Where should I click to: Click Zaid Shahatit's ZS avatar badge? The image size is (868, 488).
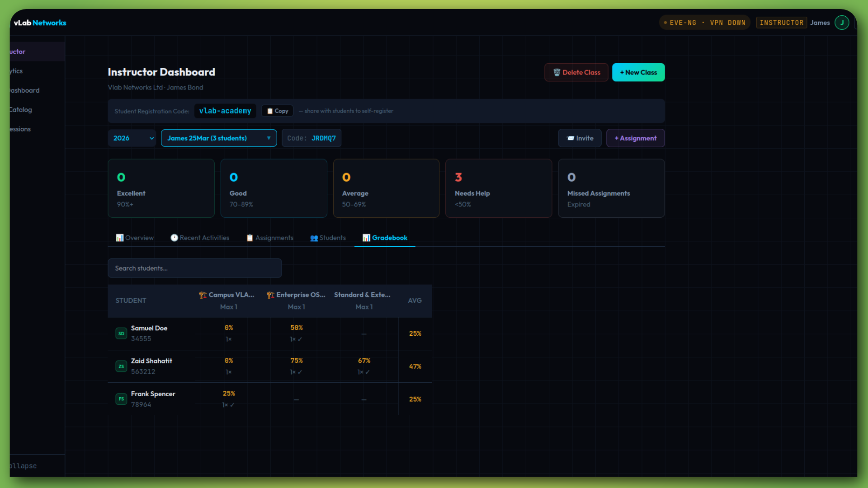point(121,366)
